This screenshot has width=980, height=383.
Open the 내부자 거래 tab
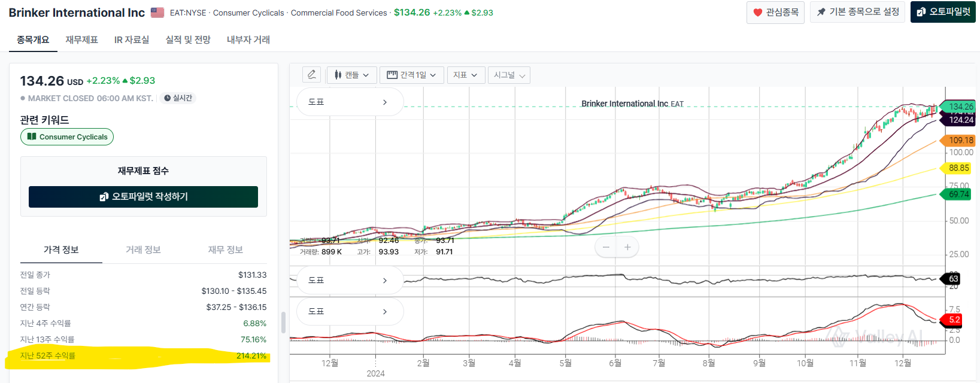(248, 39)
